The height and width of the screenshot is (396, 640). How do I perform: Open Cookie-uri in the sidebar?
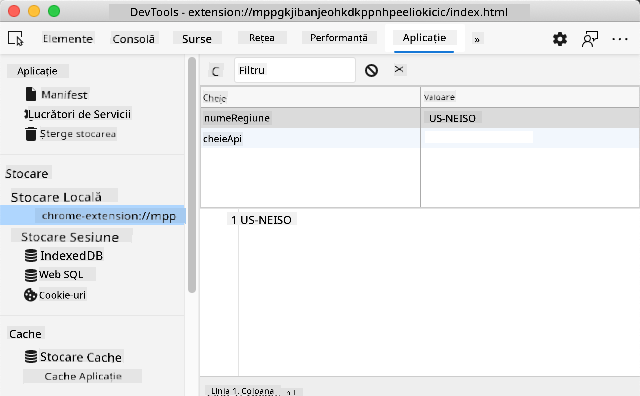pyautogui.click(x=62, y=295)
